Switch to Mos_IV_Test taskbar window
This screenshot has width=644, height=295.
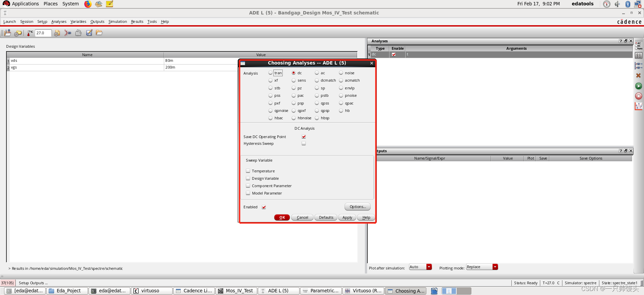pyautogui.click(x=236, y=291)
